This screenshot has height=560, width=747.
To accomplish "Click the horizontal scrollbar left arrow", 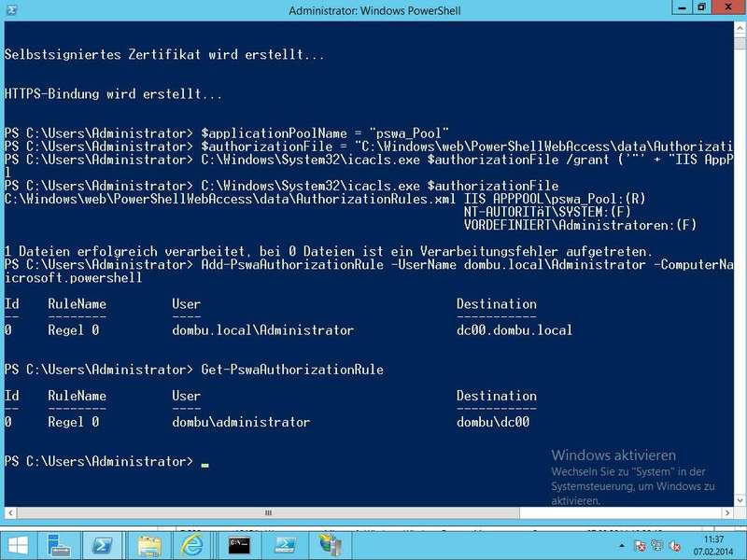I will pyautogui.click(x=10, y=512).
